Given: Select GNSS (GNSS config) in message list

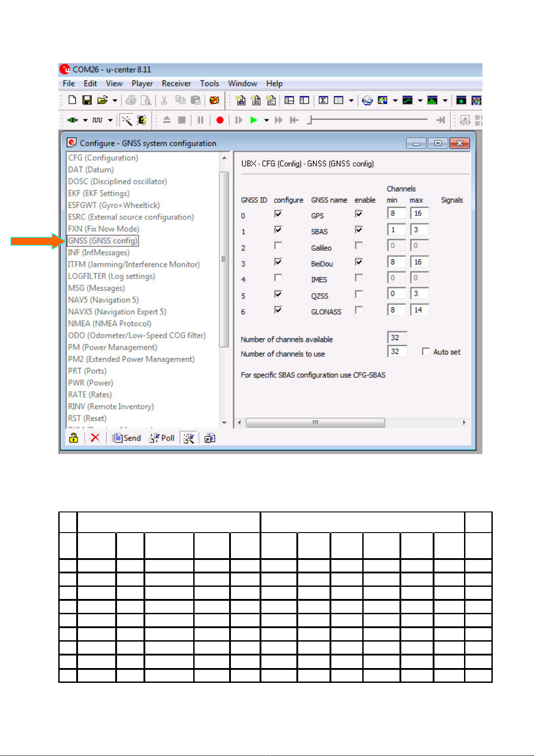Looking at the screenshot, I should pyautogui.click(x=103, y=241).
